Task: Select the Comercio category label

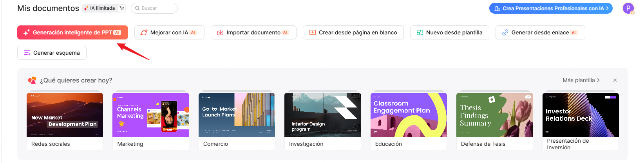Action: (x=215, y=144)
